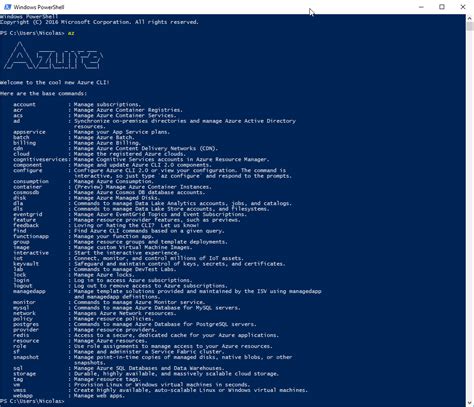
Task: Click the 'network' command name
Action: pos(24,313)
